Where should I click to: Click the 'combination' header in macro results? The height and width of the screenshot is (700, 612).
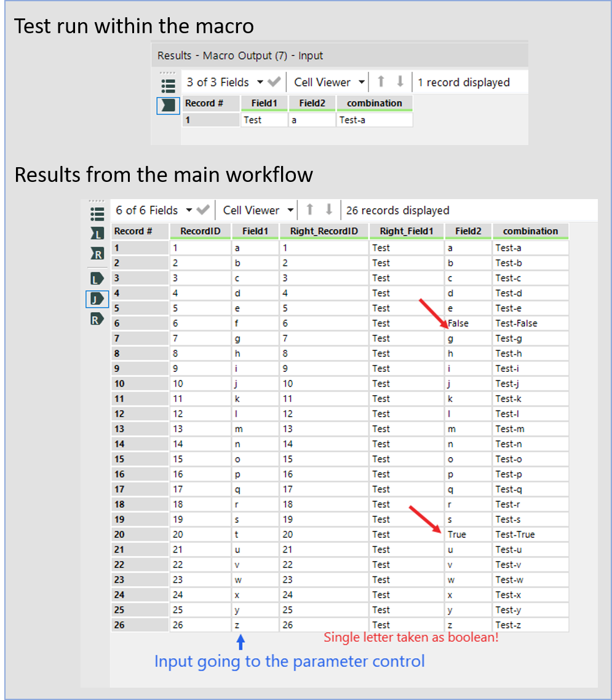point(375,103)
